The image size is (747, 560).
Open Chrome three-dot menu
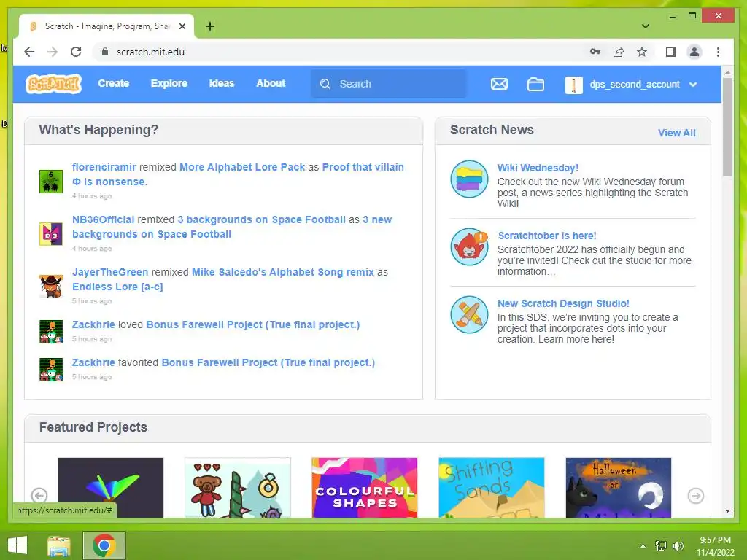pos(718,52)
